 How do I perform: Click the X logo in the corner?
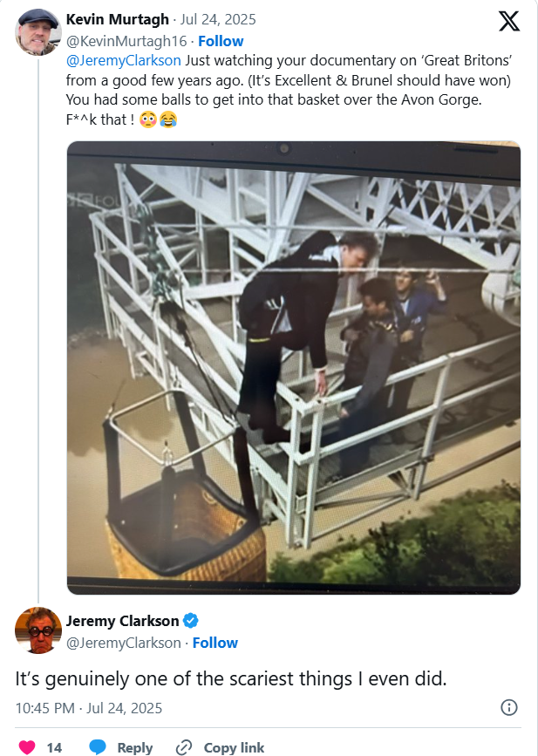tap(508, 22)
